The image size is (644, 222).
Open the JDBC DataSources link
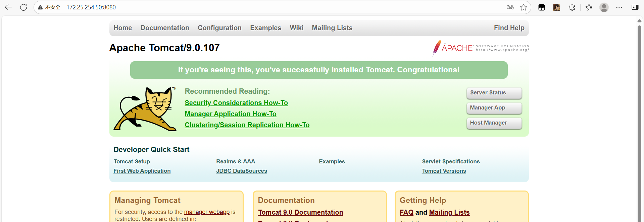(x=242, y=171)
